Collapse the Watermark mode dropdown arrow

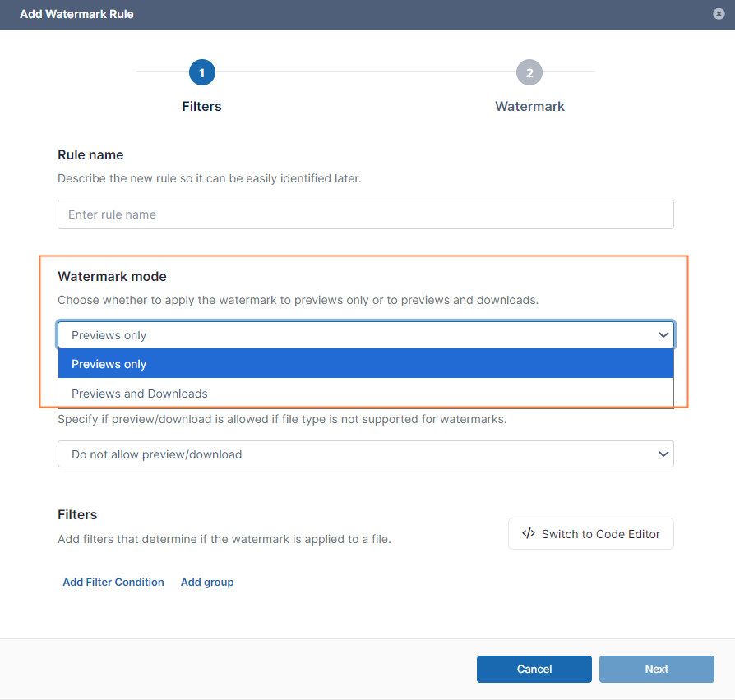point(663,335)
